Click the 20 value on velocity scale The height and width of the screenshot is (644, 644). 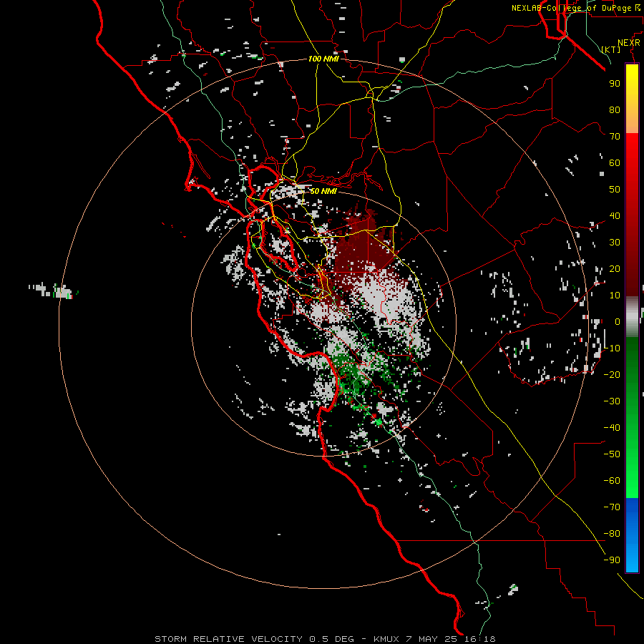(615, 268)
